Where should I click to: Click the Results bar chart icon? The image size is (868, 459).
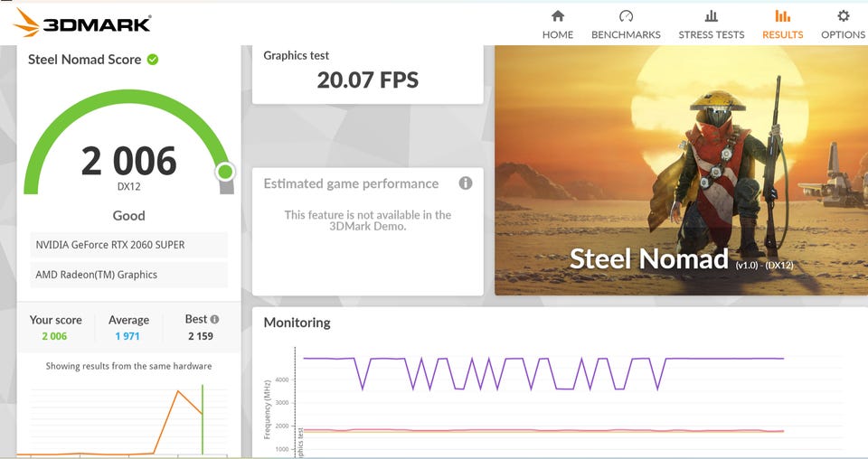[782, 15]
